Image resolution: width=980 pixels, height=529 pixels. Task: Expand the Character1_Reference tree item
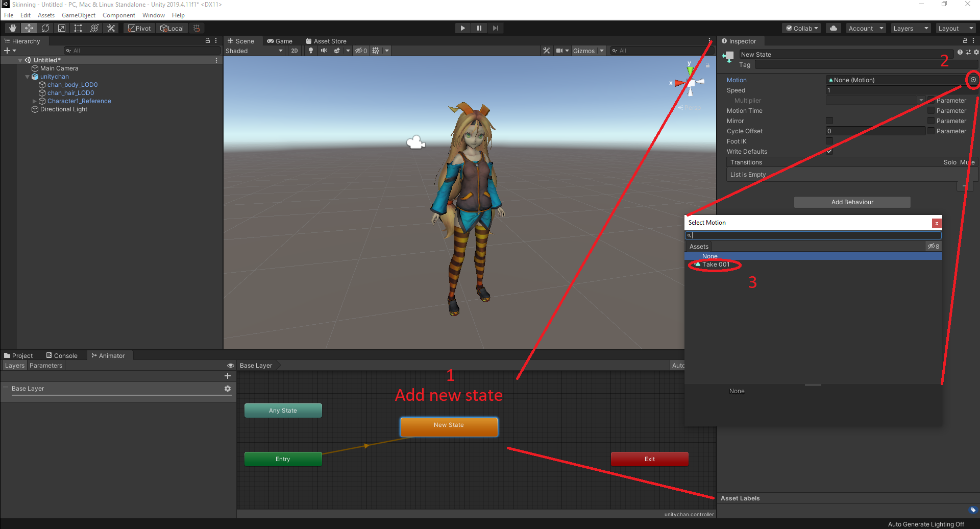click(35, 101)
